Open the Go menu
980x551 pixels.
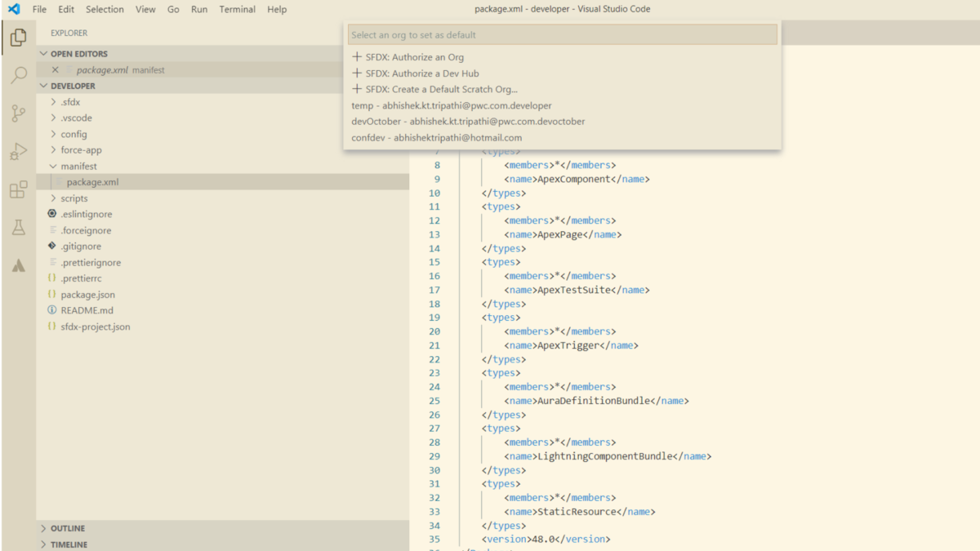point(173,10)
